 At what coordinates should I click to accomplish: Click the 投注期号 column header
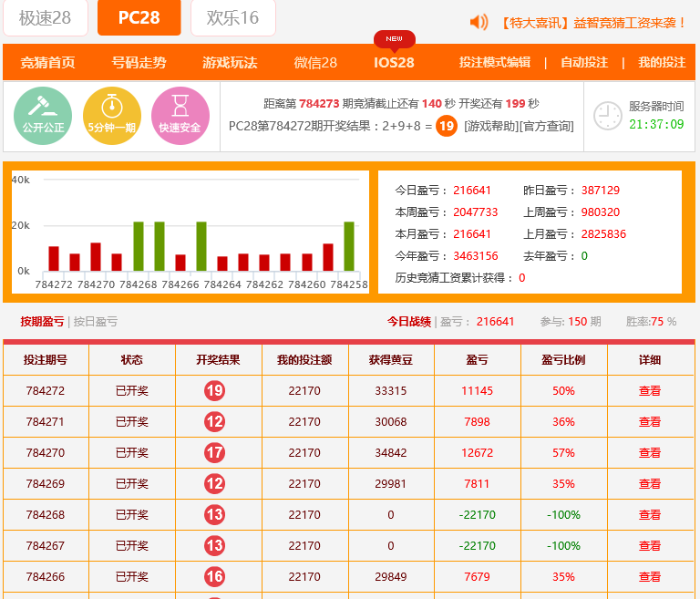[46, 360]
